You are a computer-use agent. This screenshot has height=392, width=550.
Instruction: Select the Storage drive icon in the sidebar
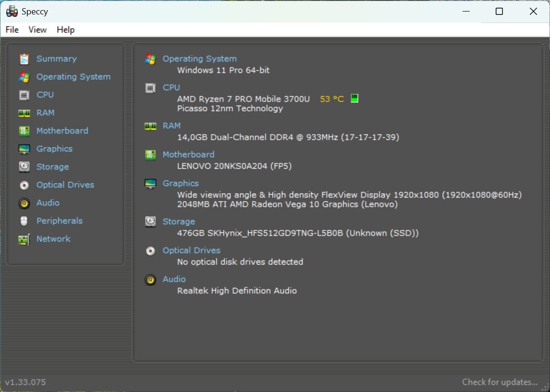point(25,167)
